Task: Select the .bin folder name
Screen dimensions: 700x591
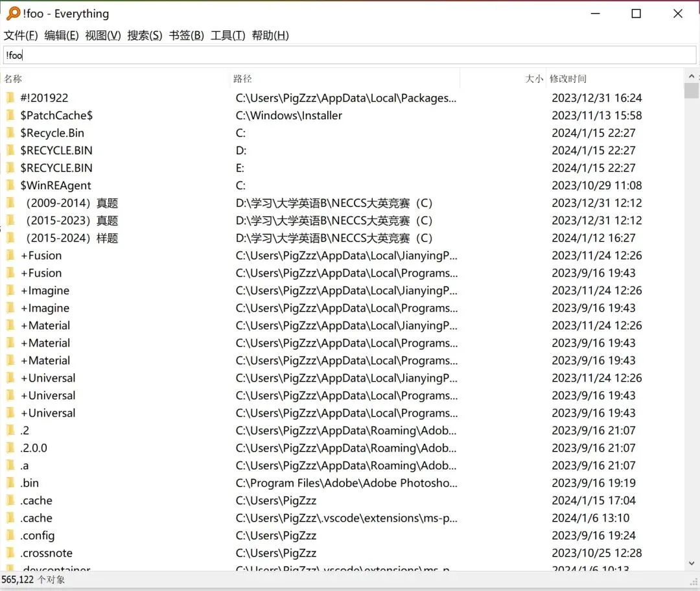Action: pyautogui.click(x=29, y=483)
